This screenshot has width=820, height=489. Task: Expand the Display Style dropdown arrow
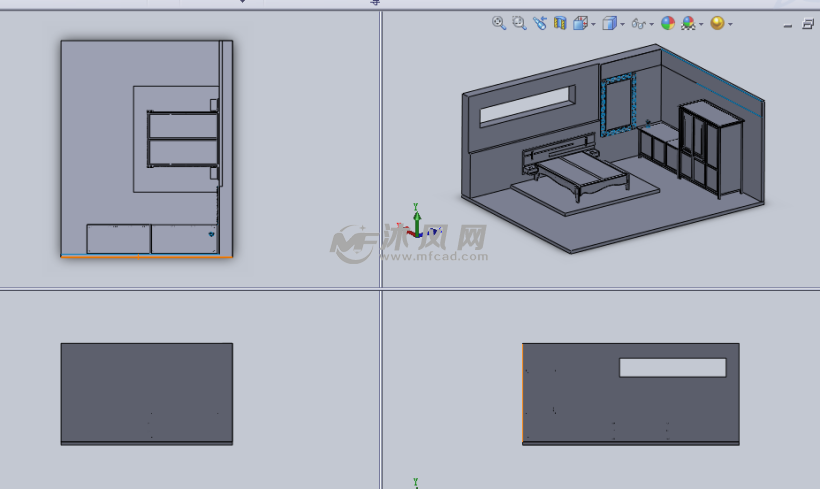tap(622, 24)
